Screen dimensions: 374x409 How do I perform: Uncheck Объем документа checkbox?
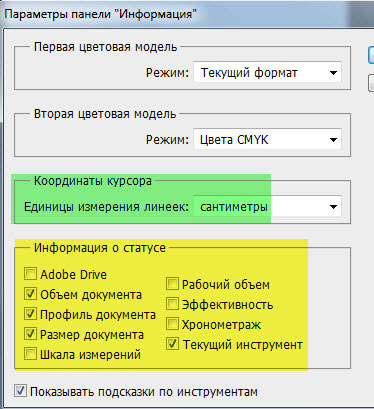[x=30, y=294]
